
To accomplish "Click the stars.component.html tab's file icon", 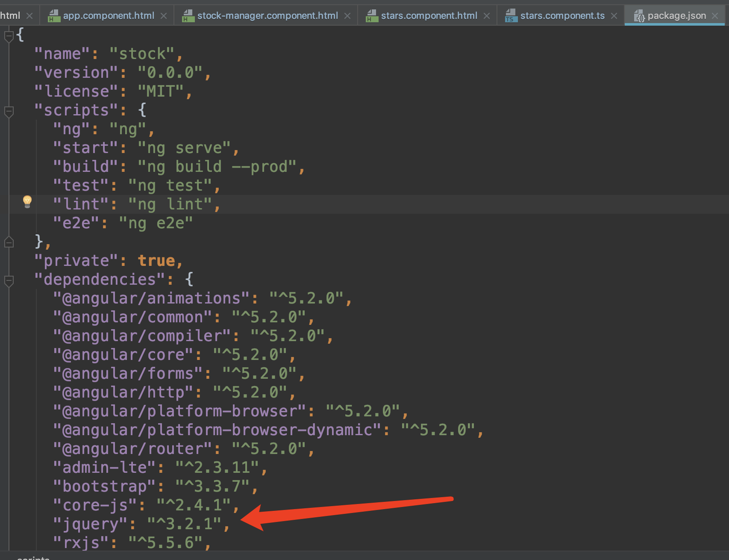I will [x=372, y=16].
